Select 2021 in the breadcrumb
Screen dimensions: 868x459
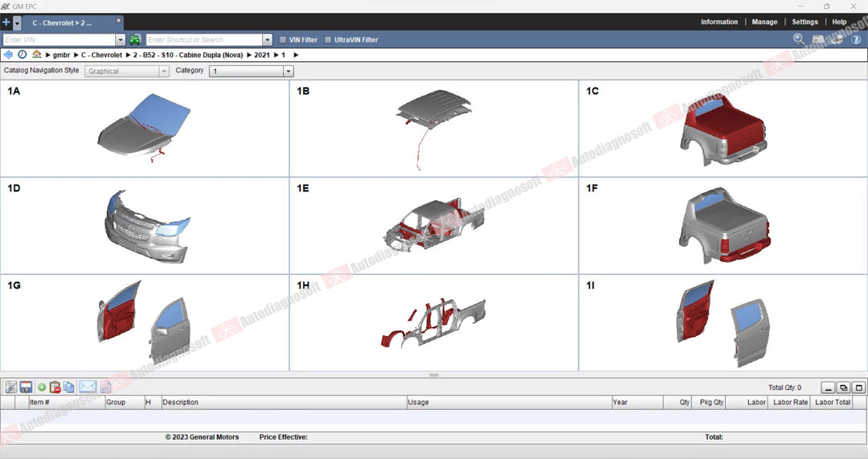tap(262, 55)
